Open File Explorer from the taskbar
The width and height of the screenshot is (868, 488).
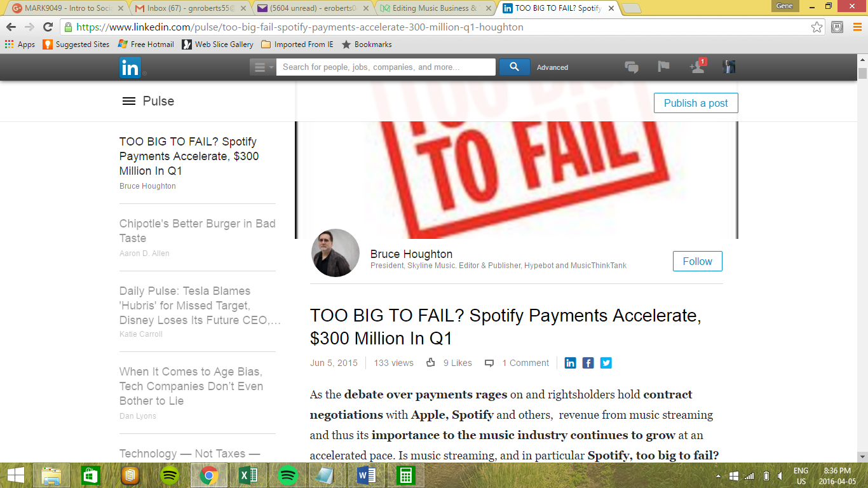click(x=51, y=475)
